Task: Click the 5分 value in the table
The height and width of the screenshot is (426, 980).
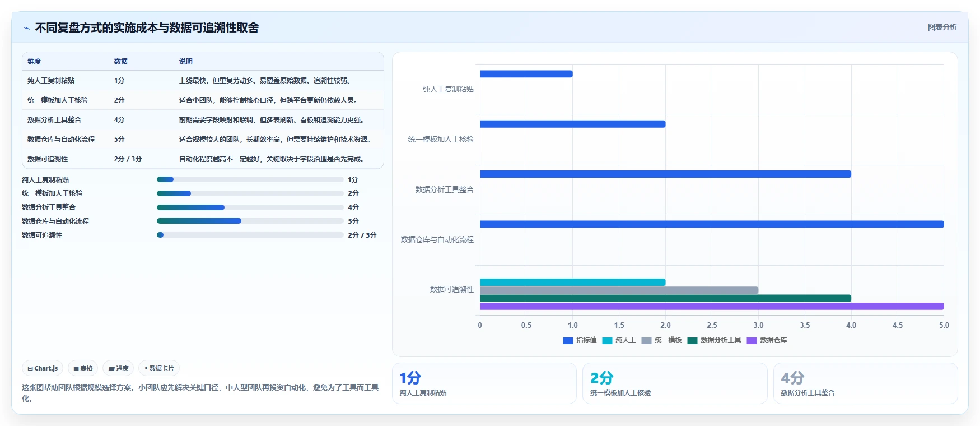Action: pos(119,140)
